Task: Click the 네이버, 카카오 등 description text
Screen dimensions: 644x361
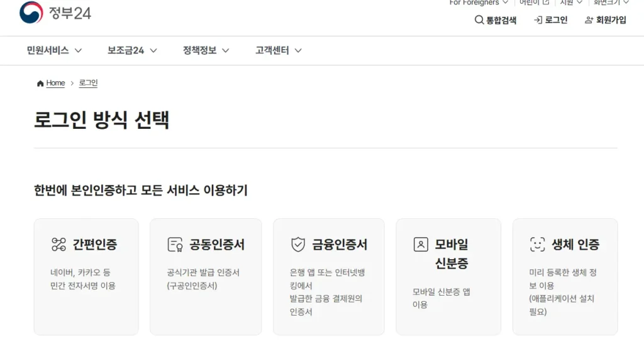Action: pos(80,272)
